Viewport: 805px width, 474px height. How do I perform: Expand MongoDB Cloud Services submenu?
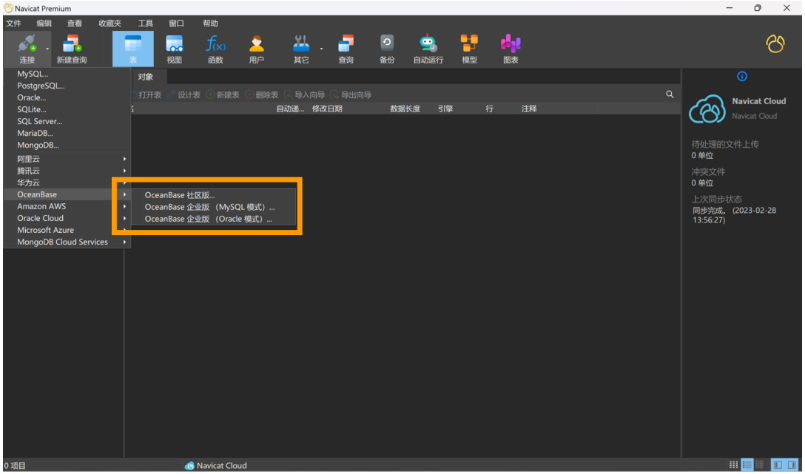[67, 242]
